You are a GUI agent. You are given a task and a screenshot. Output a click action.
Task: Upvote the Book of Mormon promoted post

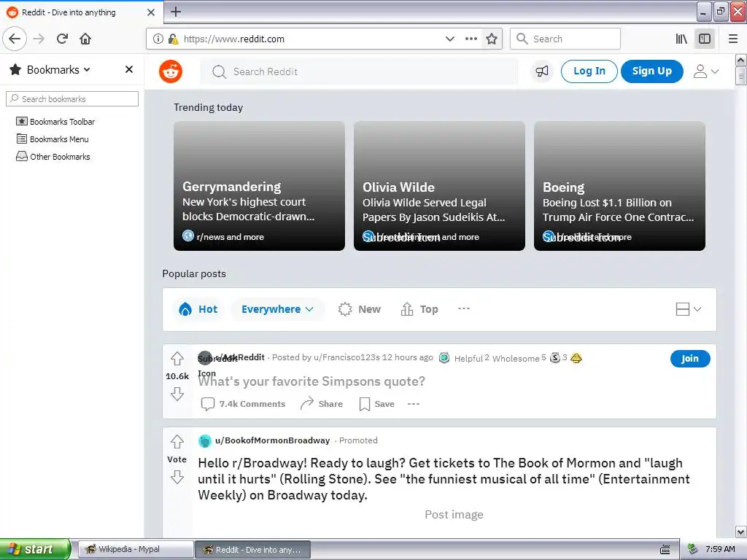click(177, 441)
